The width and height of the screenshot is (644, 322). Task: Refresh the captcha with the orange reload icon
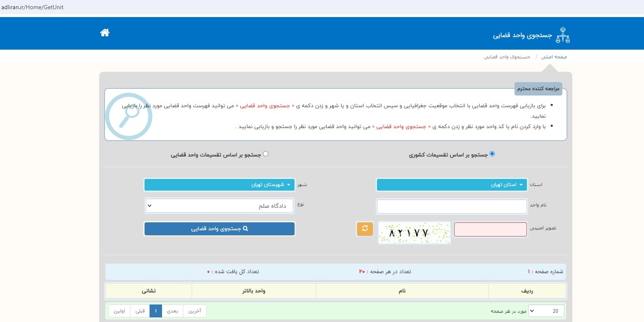[x=364, y=229]
